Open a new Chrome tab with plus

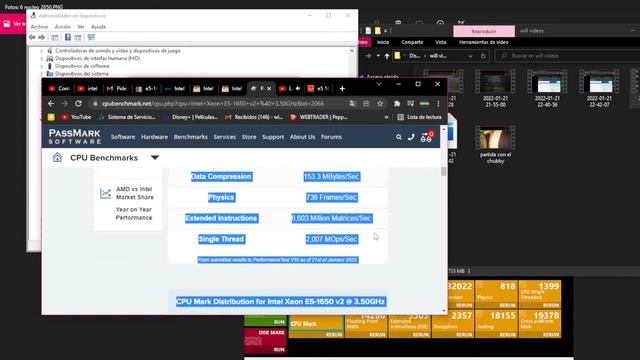[x=342, y=89]
